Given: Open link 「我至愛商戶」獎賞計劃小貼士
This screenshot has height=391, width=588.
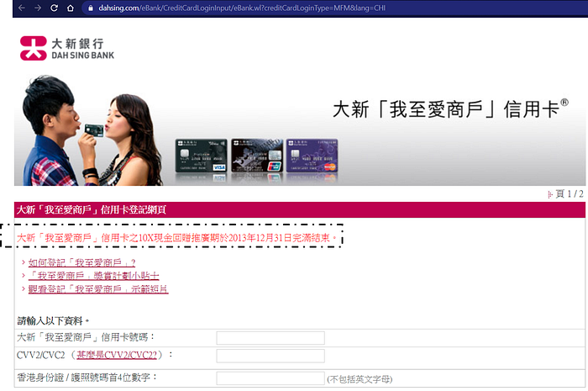Looking at the screenshot, I should pyautogui.click(x=94, y=276).
